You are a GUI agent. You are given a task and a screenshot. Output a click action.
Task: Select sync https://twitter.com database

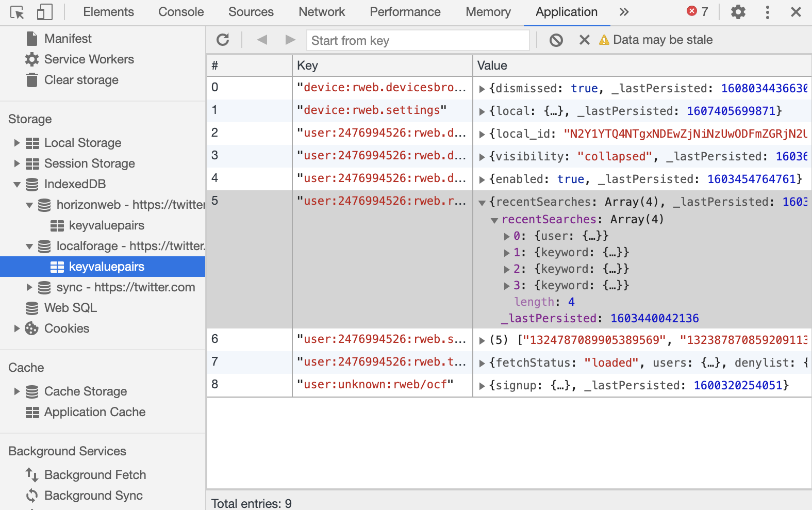(x=125, y=287)
